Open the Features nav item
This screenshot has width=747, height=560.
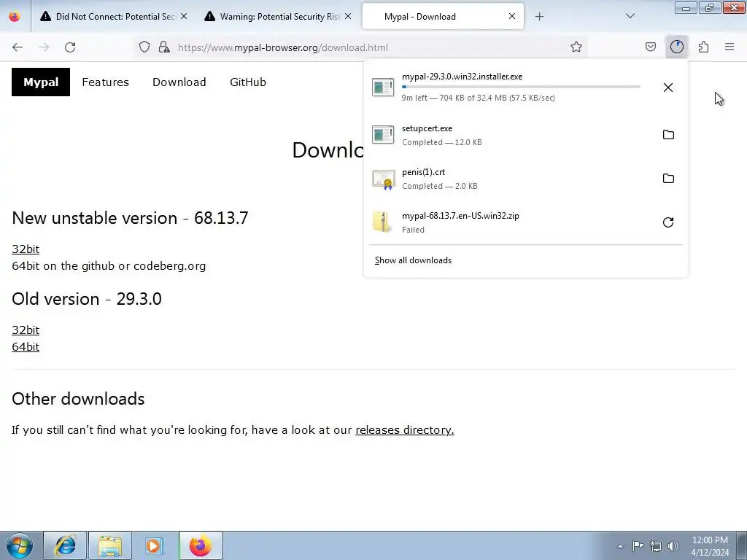pos(105,82)
